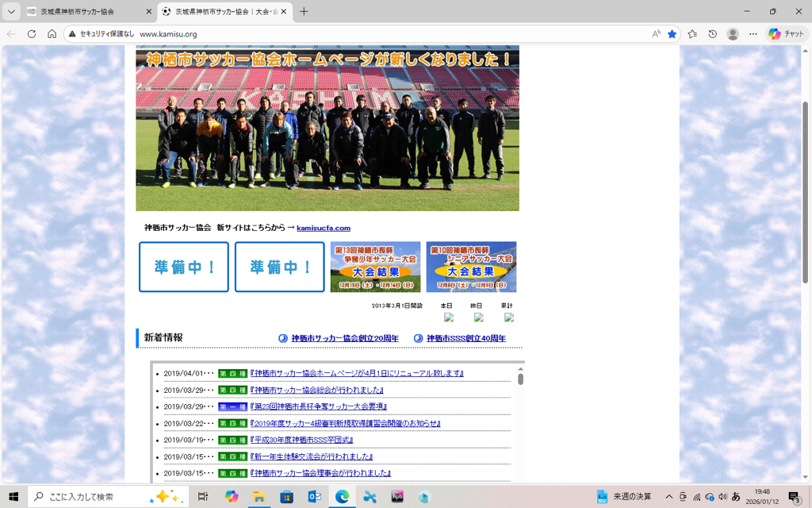The image size is (812, 508).
Task: Click the browser refresh button
Action: [x=32, y=34]
